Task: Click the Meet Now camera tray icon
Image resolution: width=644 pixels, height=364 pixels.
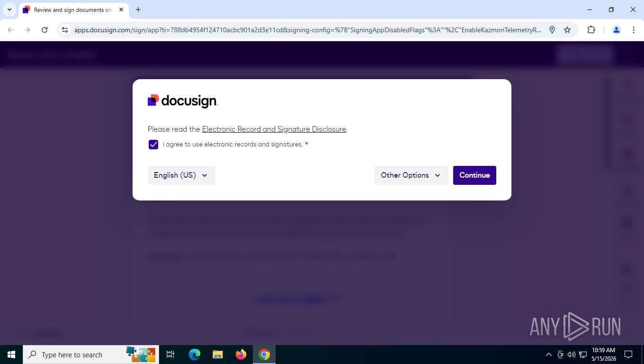Action: [x=560, y=355]
